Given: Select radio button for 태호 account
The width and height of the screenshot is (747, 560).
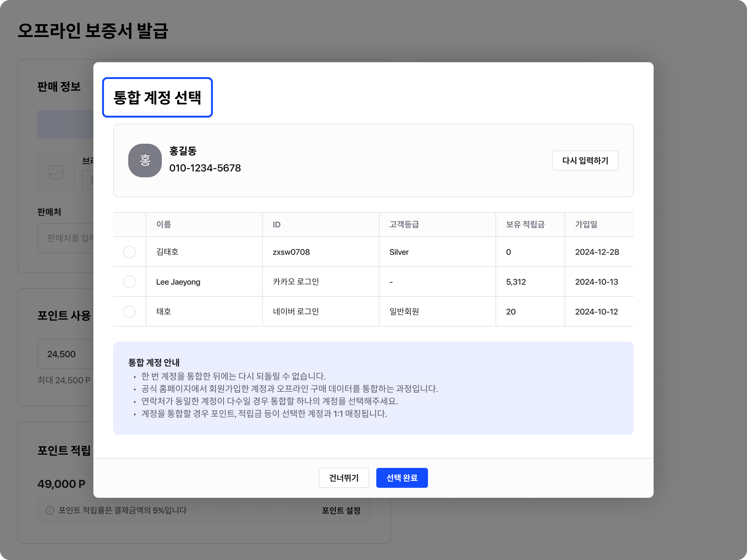Looking at the screenshot, I should 129,311.
